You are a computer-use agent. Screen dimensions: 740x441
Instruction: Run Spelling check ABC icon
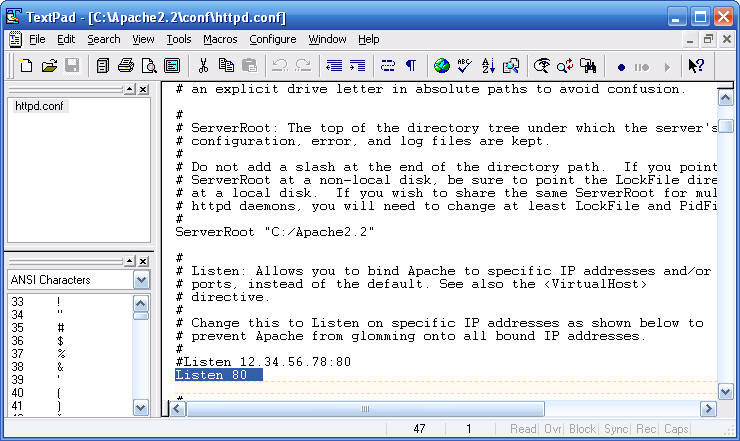click(x=465, y=66)
